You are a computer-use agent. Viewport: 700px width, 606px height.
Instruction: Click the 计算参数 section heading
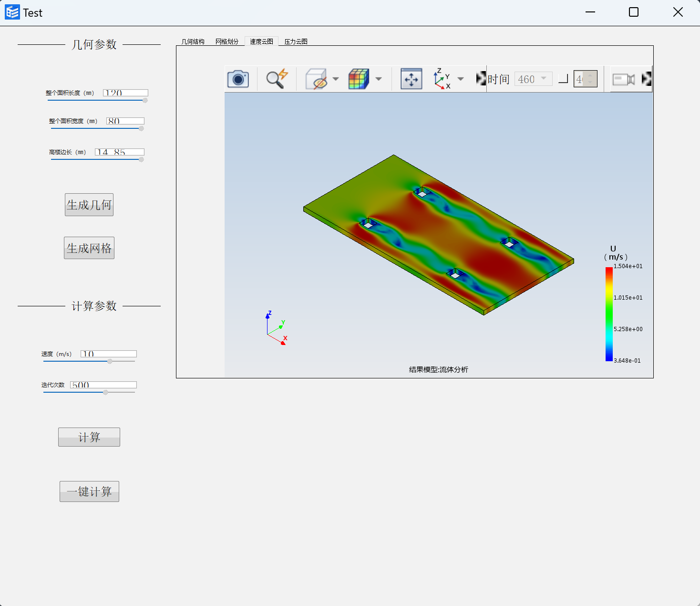(x=94, y=306)
